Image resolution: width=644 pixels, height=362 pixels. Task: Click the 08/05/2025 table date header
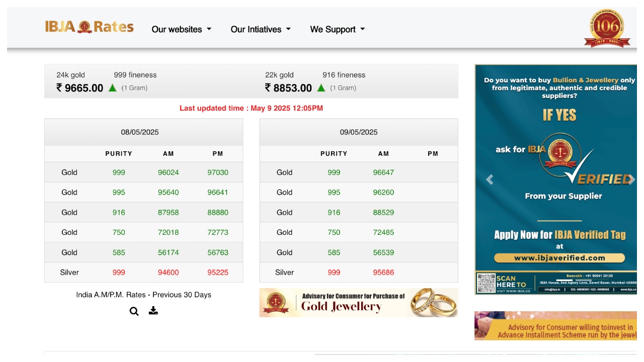pyautogui.click(x=140, y=132)
